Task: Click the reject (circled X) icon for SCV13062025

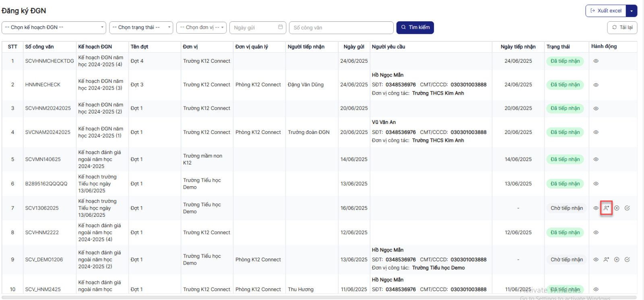Action: pos(617,208)
